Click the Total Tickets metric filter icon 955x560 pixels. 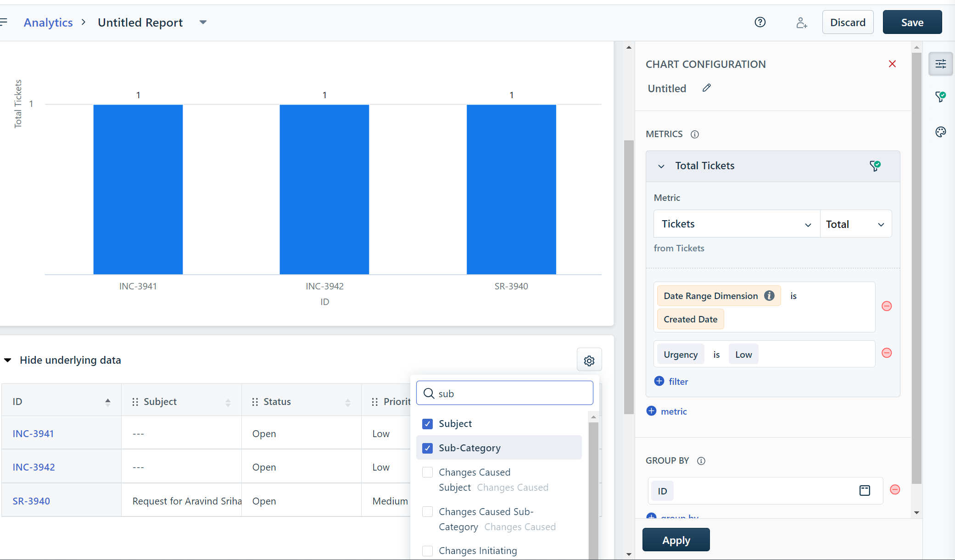(875, 166)
